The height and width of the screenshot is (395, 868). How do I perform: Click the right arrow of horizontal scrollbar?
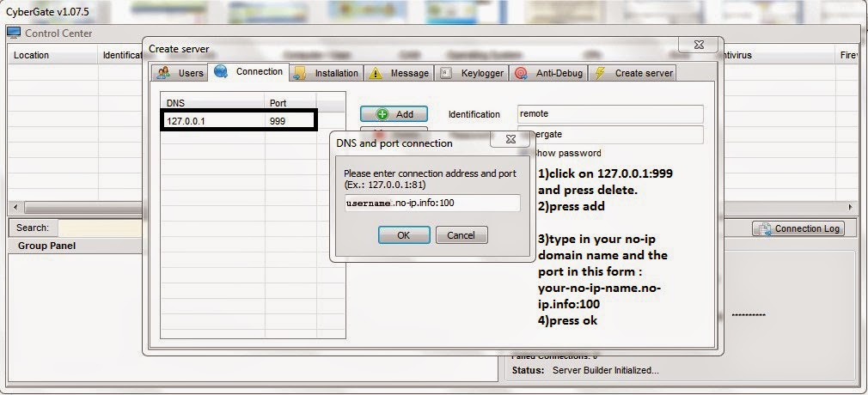click(851, 208)
